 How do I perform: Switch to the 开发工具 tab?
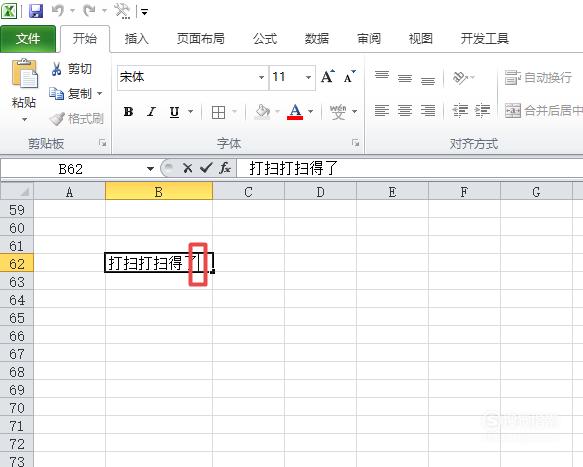pyautogui.click(x=485, y=38)
